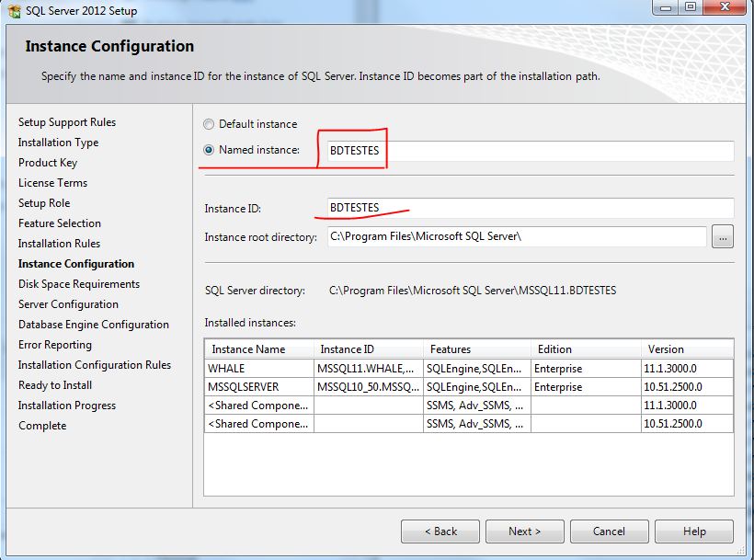Sort by the Features column header
Viewport: 754px width, 560px height.
pos(477,349)
